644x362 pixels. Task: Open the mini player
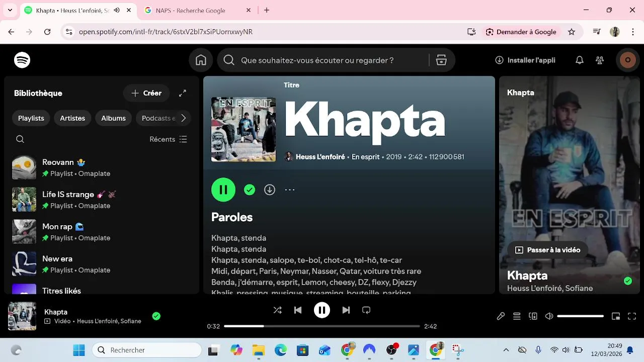pyautogui.click(x=616, y=316)
